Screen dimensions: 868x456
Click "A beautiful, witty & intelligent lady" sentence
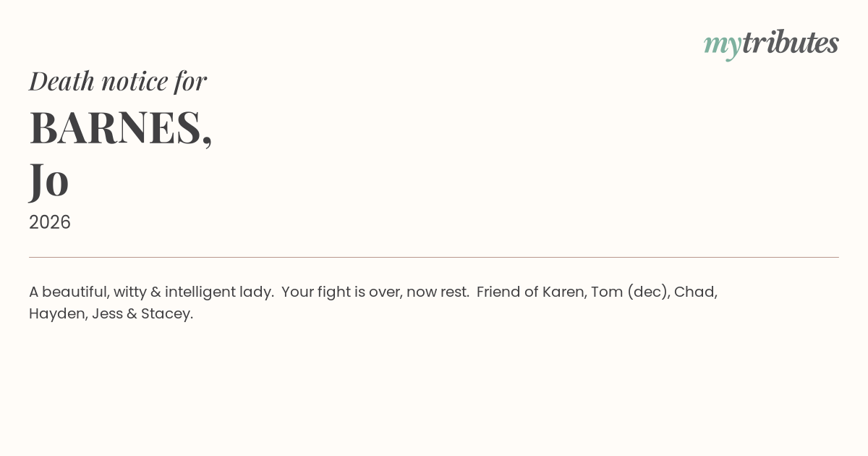pos(151,292)
